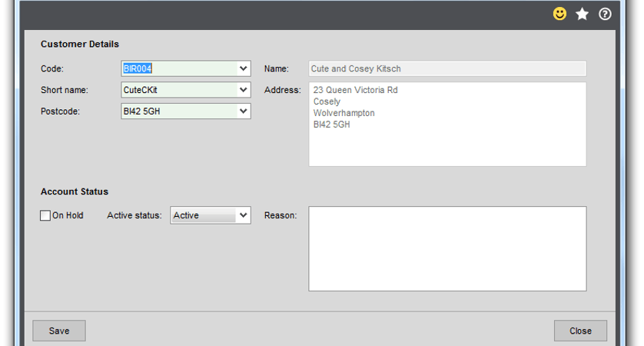Open help via the question mark icon

pos(605,14)
